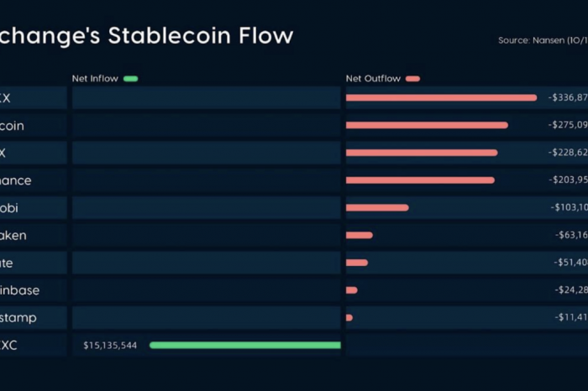Click the red outflow bar valued -$103,10
Screen dimensions: 588x391
coord(377,207)
